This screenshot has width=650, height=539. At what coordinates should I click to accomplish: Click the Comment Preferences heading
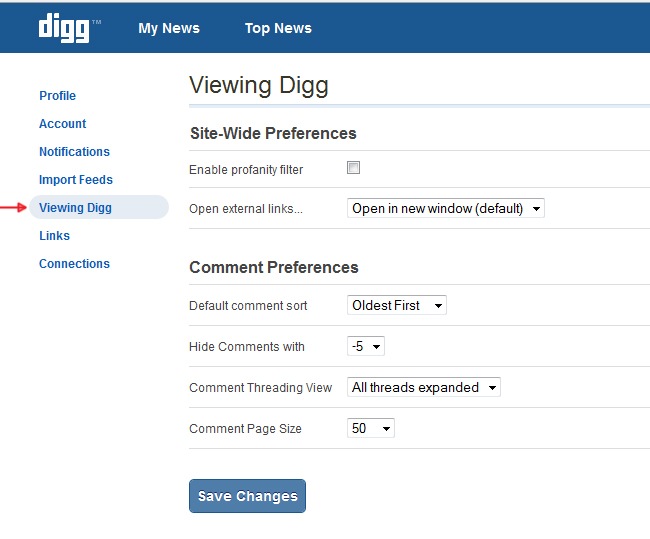[273, 267]
